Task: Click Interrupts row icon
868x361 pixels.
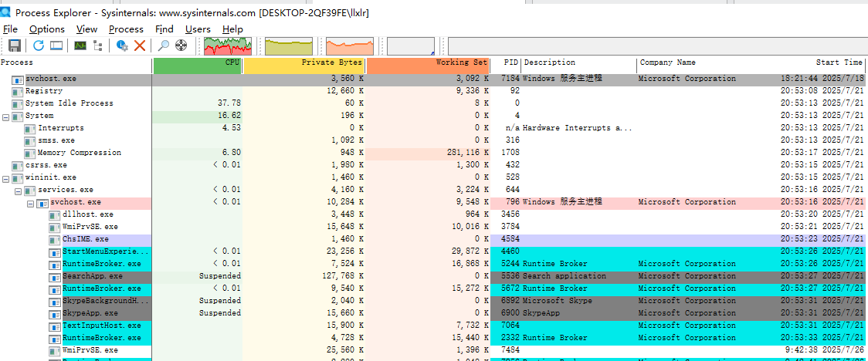Action: pos(30,128)
